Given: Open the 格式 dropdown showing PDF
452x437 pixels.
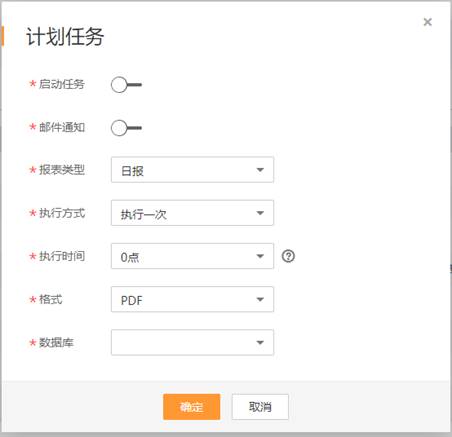Looking at the screenshot, I should point(192,299).
